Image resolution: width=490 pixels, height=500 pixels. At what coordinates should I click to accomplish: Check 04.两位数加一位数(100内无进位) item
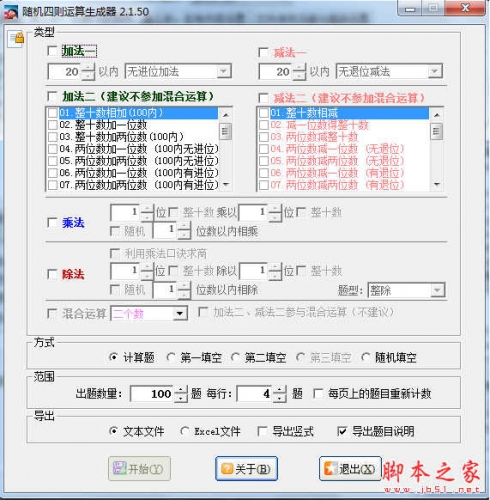pyautogui.click(x=53, y=149)
